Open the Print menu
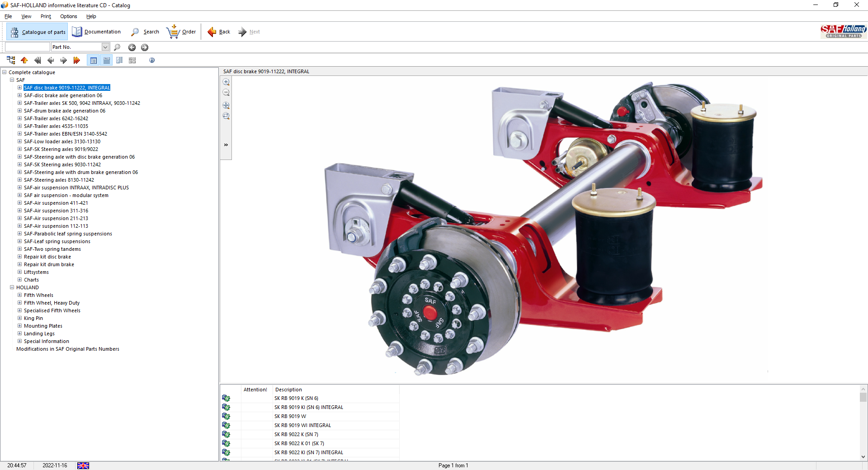Screen dimensions: 868x470 pyautogui.click(x=46, y=16)
